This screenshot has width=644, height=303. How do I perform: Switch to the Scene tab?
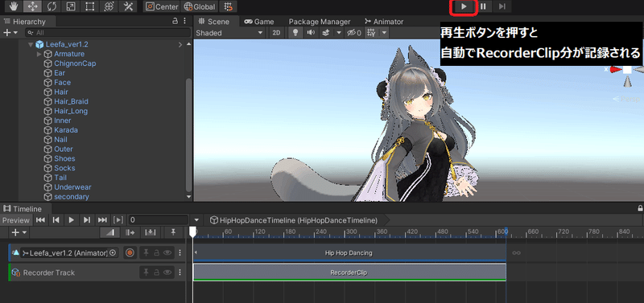coord(214,22)
